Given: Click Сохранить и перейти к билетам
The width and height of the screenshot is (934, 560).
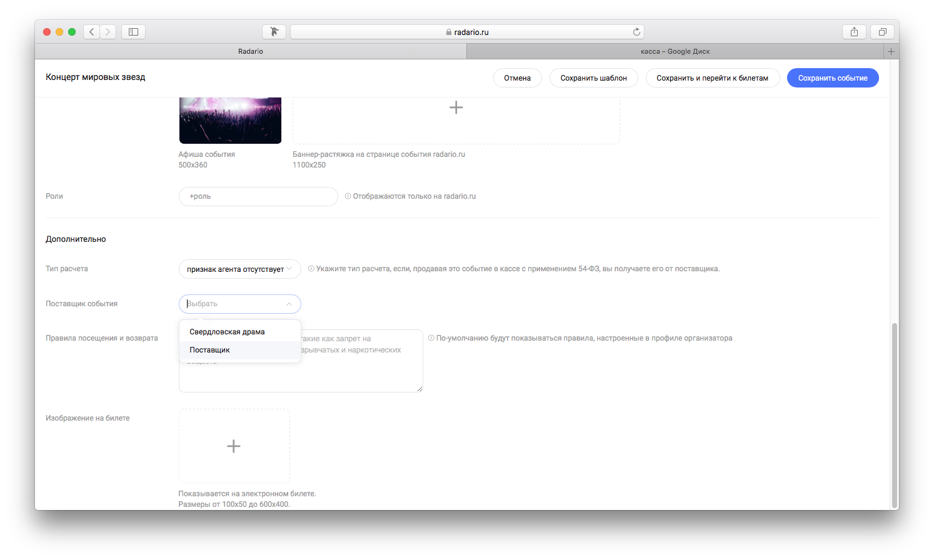Looking at the screenshot, I should pos(713,78).
